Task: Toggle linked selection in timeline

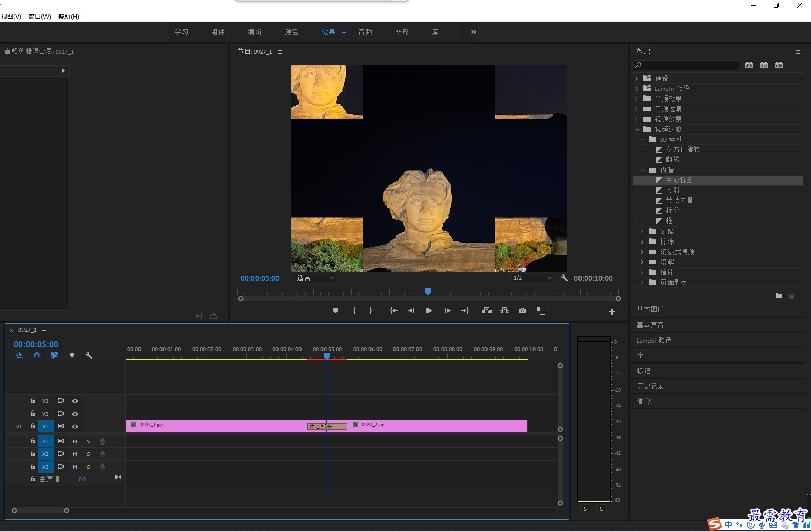Action: tap(54, 355)
